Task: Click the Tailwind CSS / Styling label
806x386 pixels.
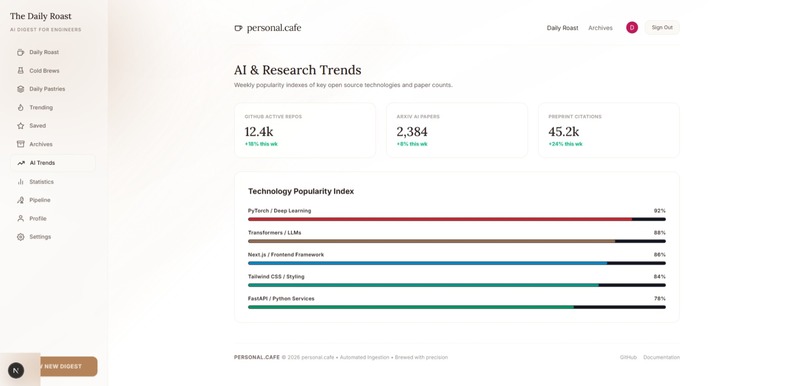Action: click(276, 277)
